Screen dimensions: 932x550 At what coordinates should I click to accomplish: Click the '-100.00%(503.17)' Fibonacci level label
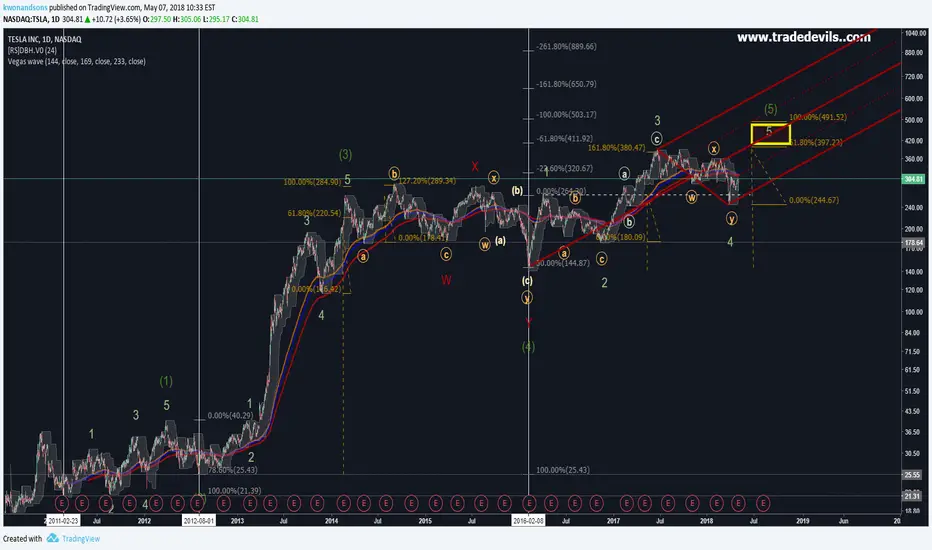point(566,115)
